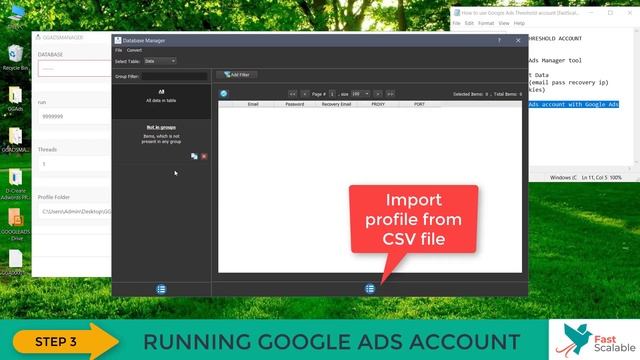Click the Group Filter input field
640x360 pixels.
click(174, 76)
